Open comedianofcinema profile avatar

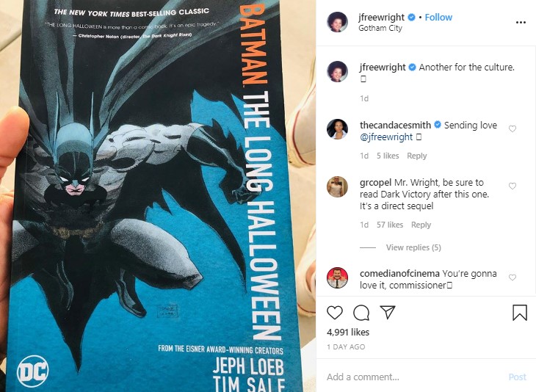coord(338,278)
